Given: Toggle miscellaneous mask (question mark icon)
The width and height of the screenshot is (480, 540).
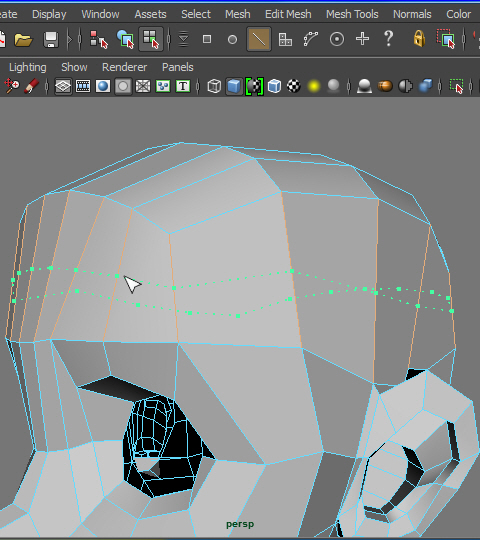Looking at the screenshot, I should pyautogui.click(x=389, y=39).
